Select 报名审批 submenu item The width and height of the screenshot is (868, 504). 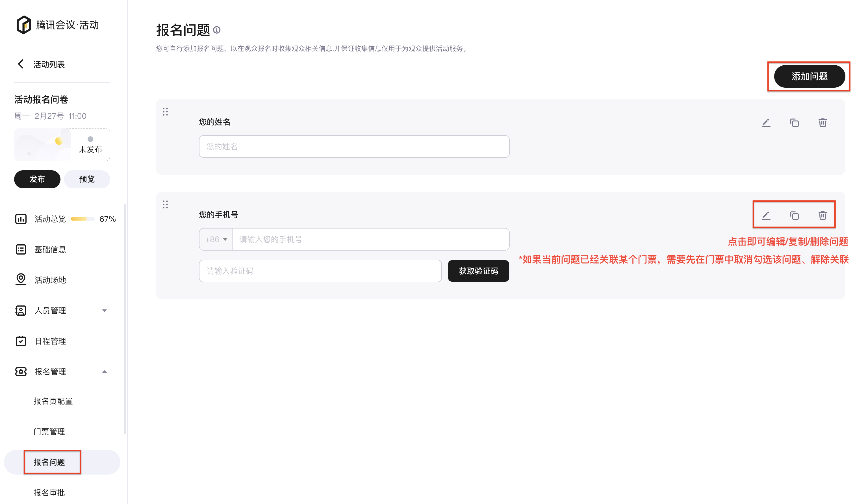pos(49,493)
